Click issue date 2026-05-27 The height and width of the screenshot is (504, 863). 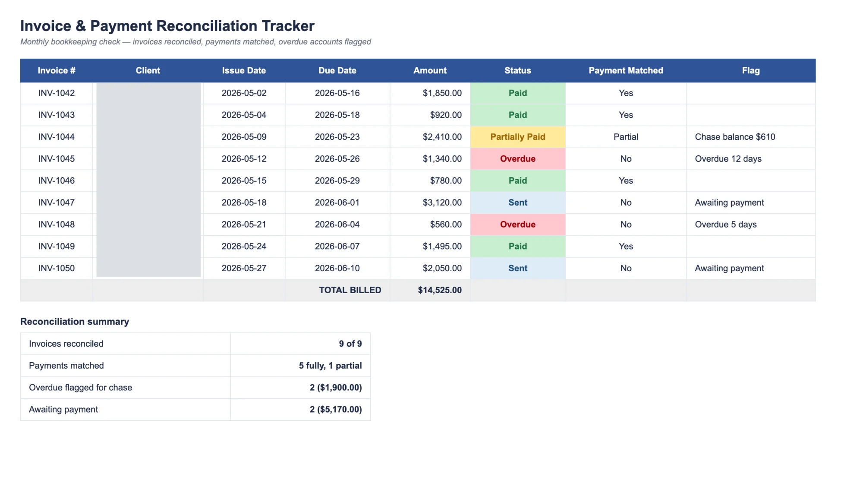tap(244, 268)
